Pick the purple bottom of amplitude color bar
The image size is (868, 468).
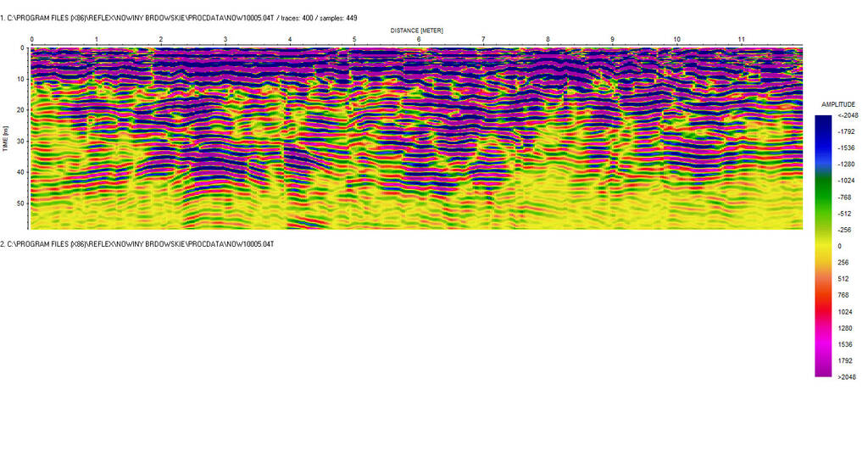pos(822,370)
